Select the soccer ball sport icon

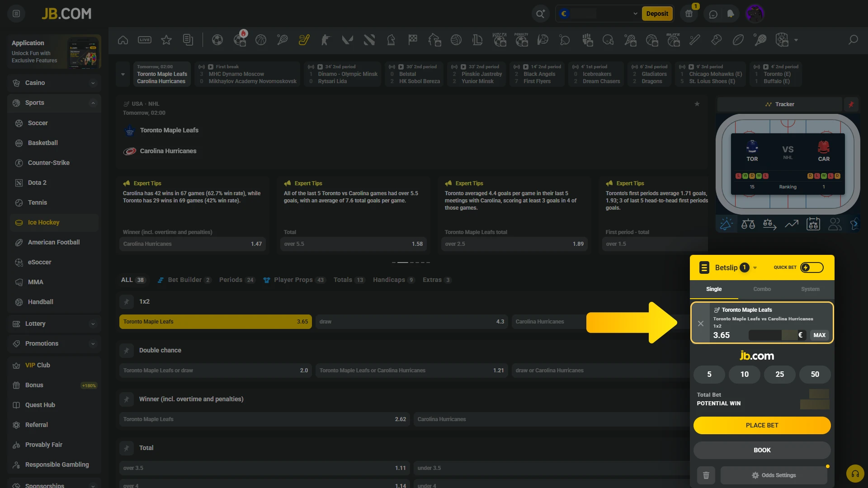(x=217, y=40)
